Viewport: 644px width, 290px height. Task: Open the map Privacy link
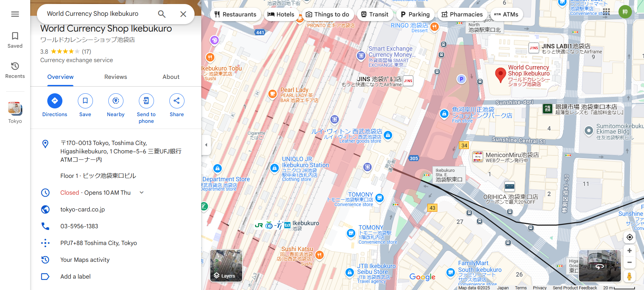[x=540, y=288]
